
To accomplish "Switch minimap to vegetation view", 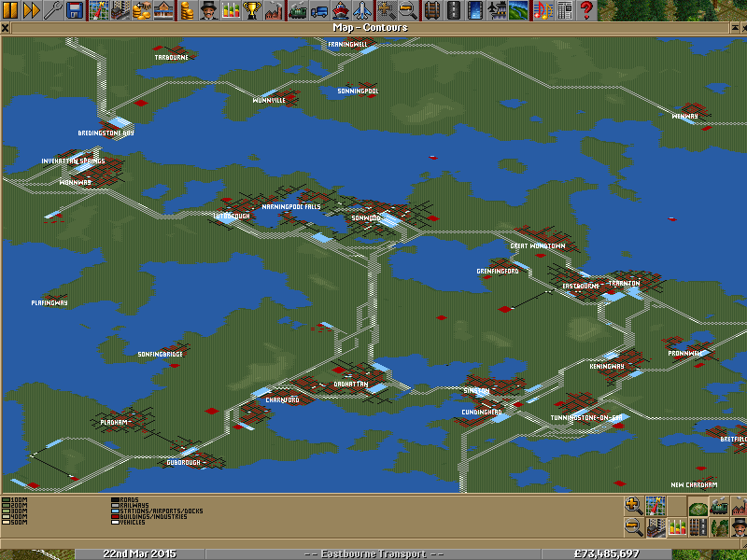I will [718, 527].
